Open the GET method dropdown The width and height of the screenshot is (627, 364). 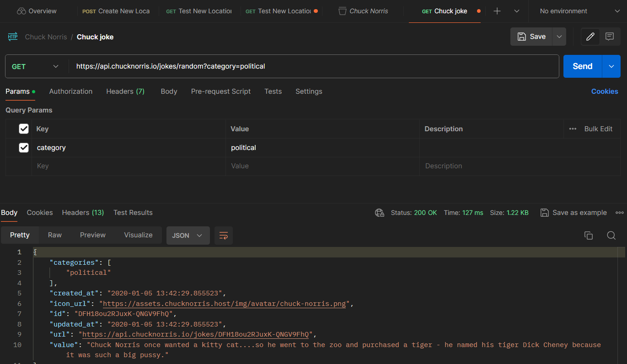[35, 66]
